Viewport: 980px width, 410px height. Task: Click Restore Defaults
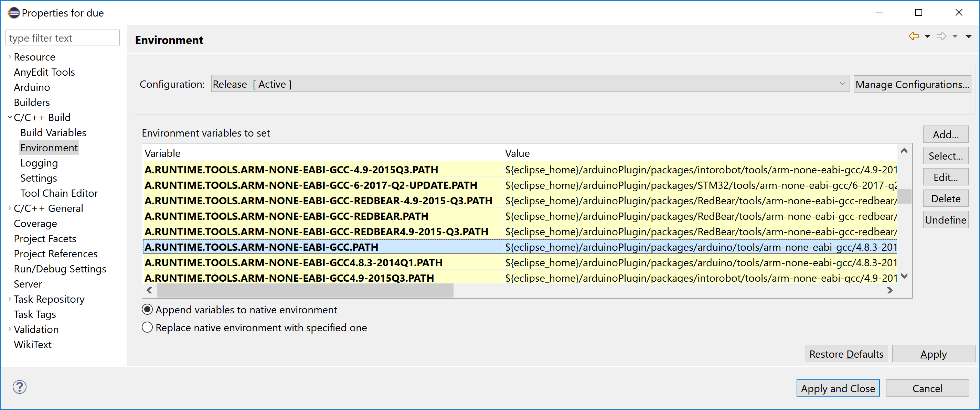click(846, 354)
